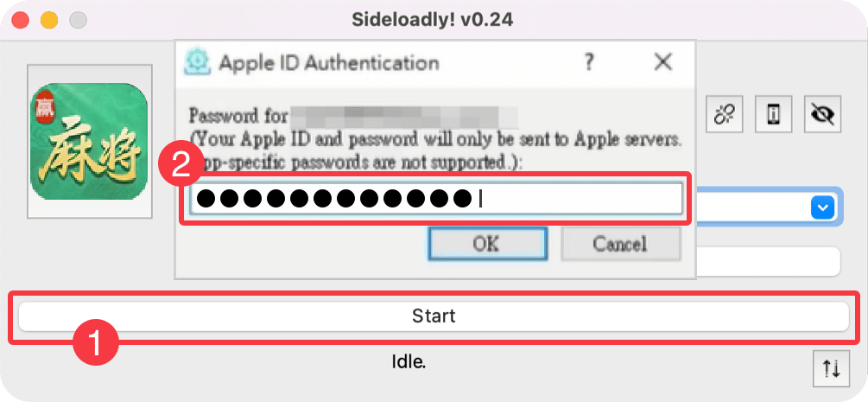Click the text field behind the dialog

[x=769, y=261]
